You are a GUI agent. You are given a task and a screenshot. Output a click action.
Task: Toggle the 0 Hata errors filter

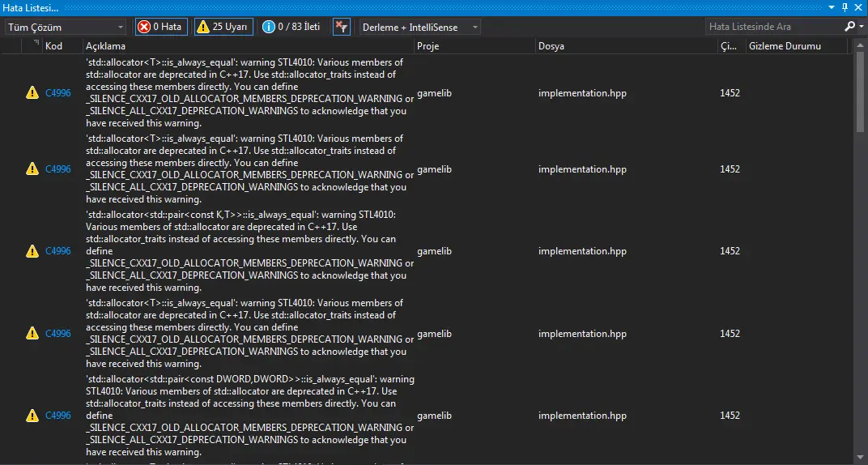coord(161,27)
